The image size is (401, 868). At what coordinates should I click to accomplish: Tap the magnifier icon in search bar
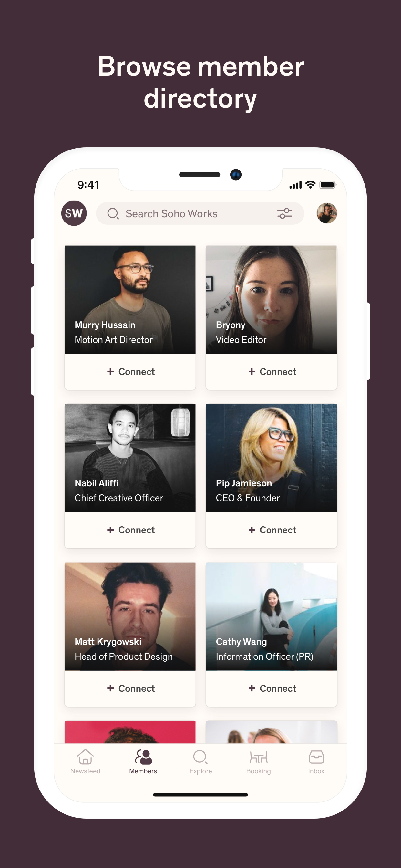coord(113,214)
